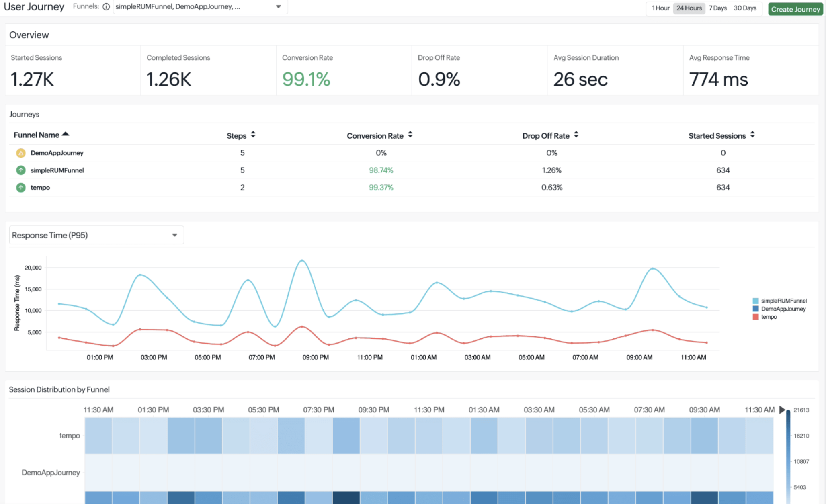Select the 30 Days time range
Viewport: 828px width, 504px height.
745,8
